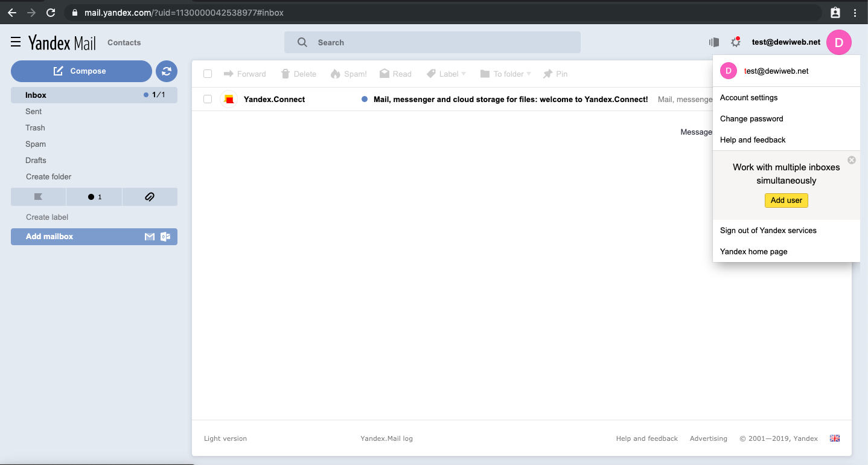Filter messages with attachments paperclip icon

(x=150, y=197)
